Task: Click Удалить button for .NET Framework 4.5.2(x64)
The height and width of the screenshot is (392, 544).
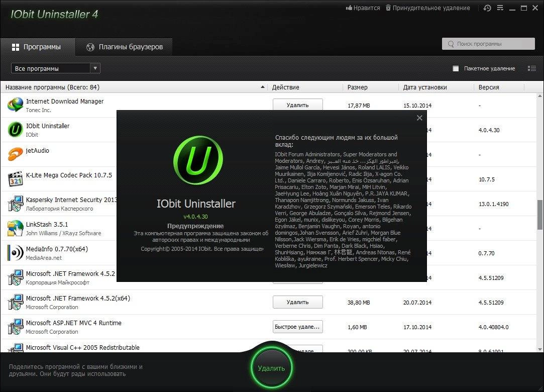Action: 298,302
